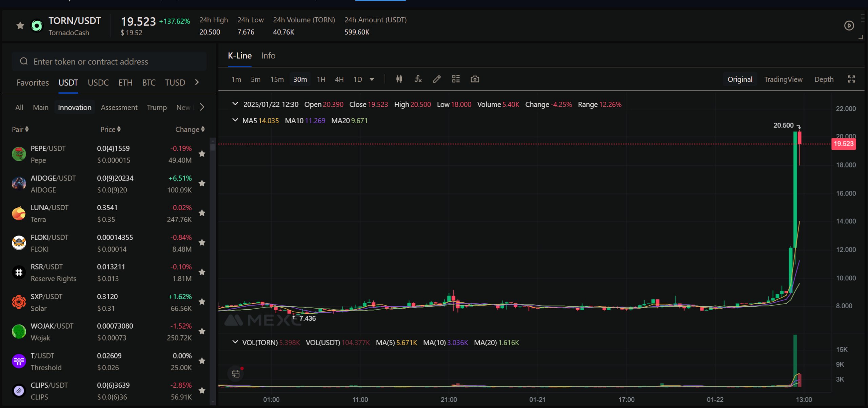This screenshot has width=868, height=408.
Task: Sort the list by Change column
Action: coord(190,129)
